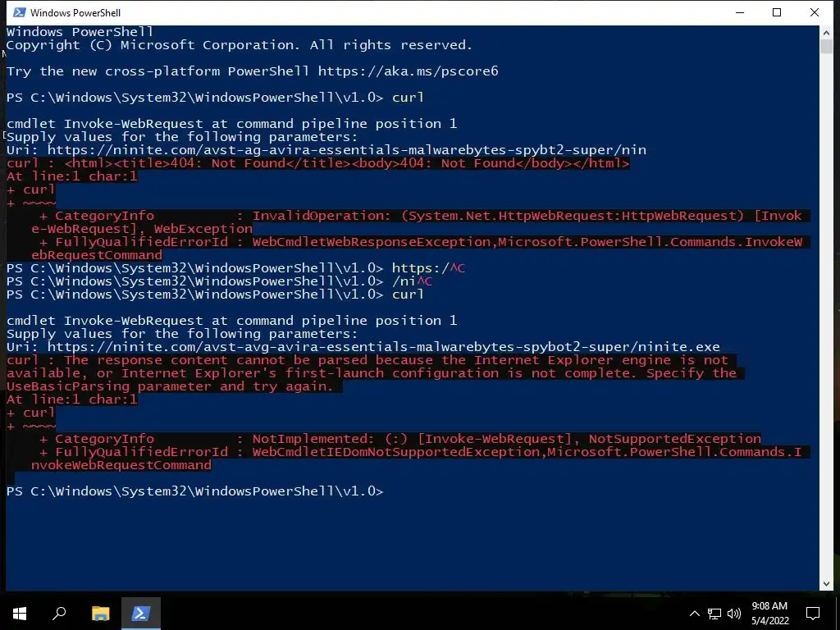Image resolution: width=840 pixels, height=630 pixels.
Task: Click the 'InvalidOperation' CategoryInfo line
Action: 421,216
